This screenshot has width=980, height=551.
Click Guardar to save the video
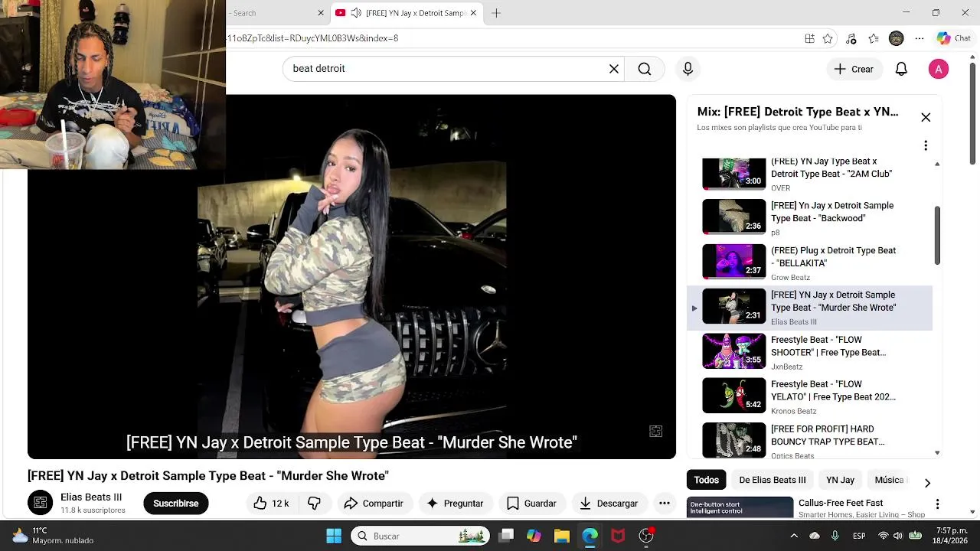point(531,503)
